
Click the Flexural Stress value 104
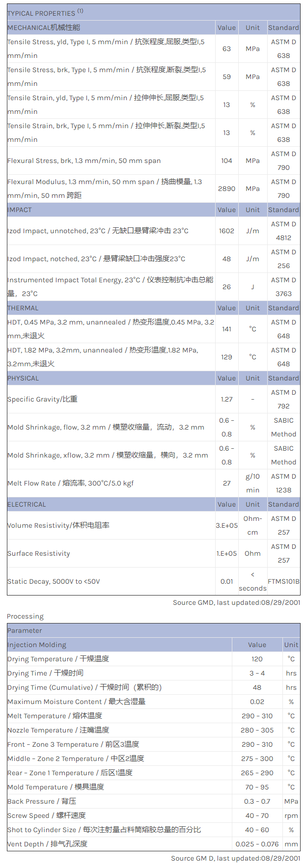[x=226, y=161]
